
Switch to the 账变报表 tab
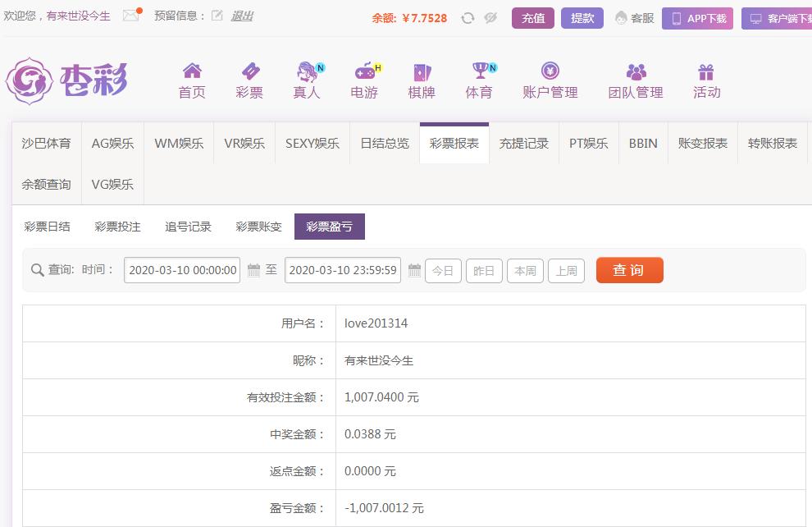703,143
